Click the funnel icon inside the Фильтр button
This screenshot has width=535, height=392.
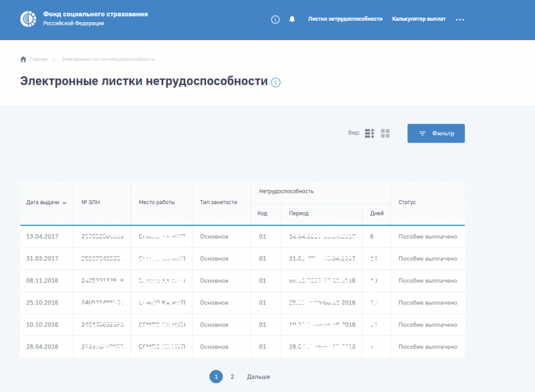click(422, 132)
